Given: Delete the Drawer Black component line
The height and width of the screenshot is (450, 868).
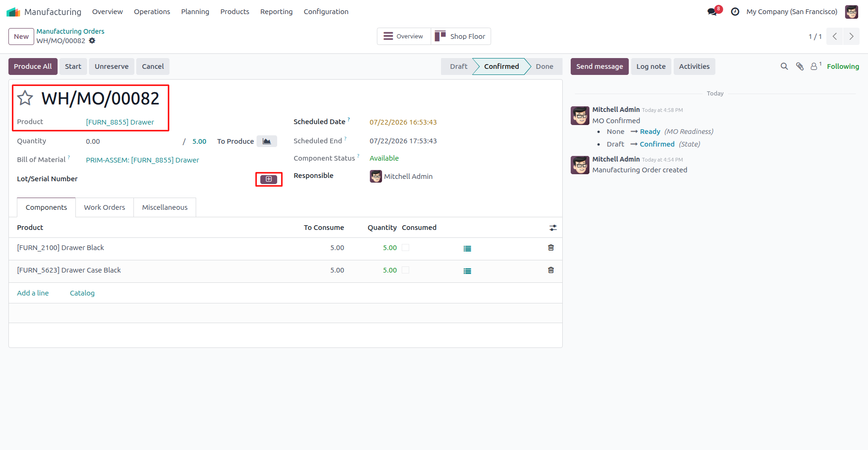Looking at the screenshot, I should [x=551, y=248].
